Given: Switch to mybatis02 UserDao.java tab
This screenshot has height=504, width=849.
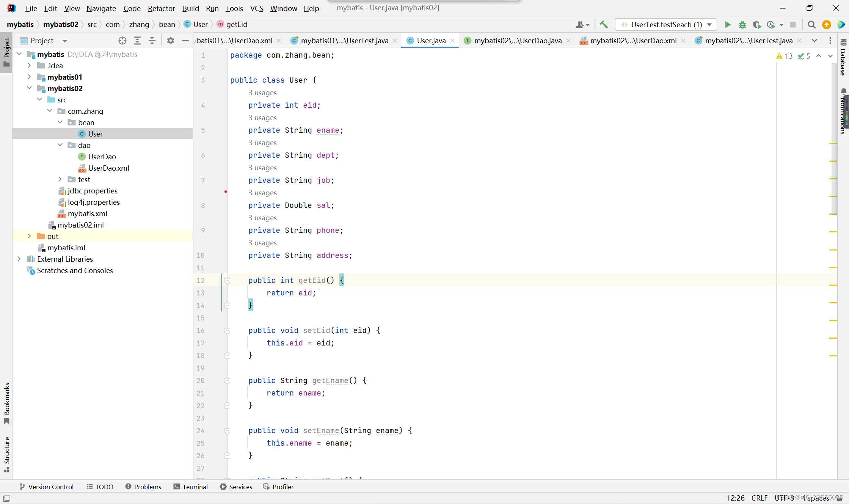Looking at the screenshot, I should [517, 41].
